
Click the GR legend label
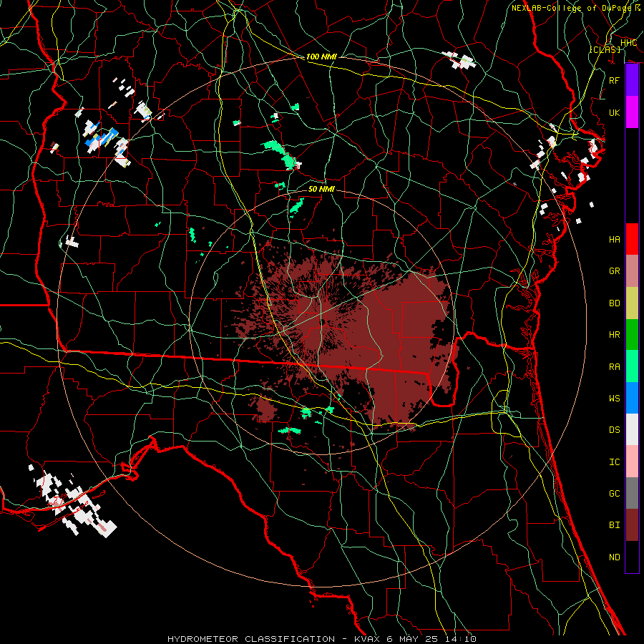615,271
